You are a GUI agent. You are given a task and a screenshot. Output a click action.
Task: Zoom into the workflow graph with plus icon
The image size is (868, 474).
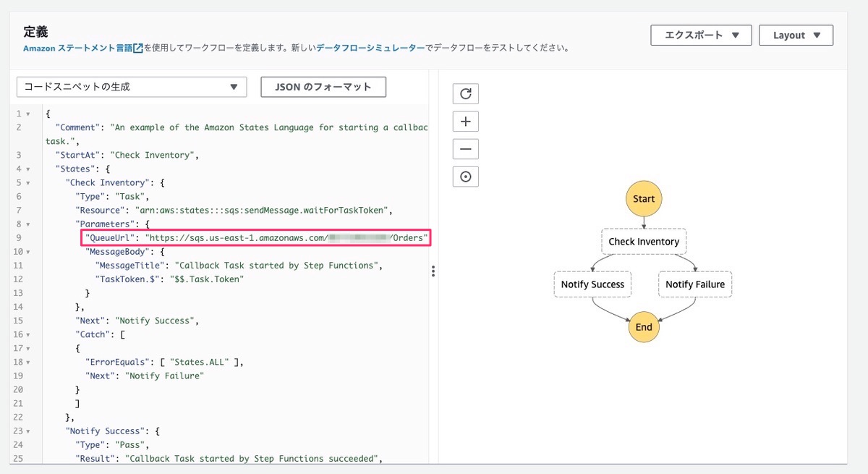click(465, 121)
